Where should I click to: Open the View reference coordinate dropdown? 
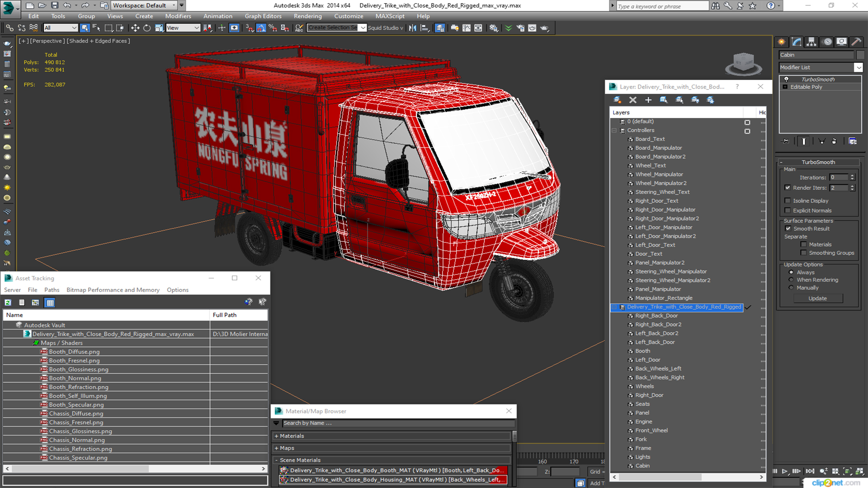click(183, 28)
